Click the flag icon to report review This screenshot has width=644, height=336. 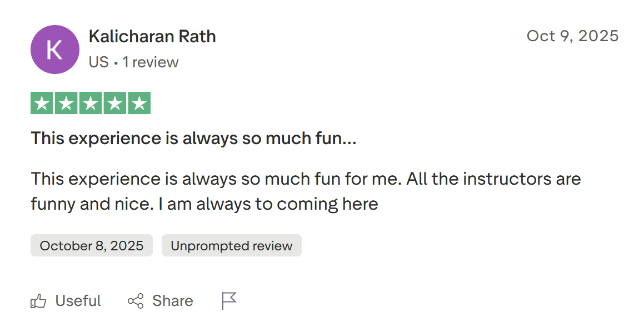click(x=228, y=300)
